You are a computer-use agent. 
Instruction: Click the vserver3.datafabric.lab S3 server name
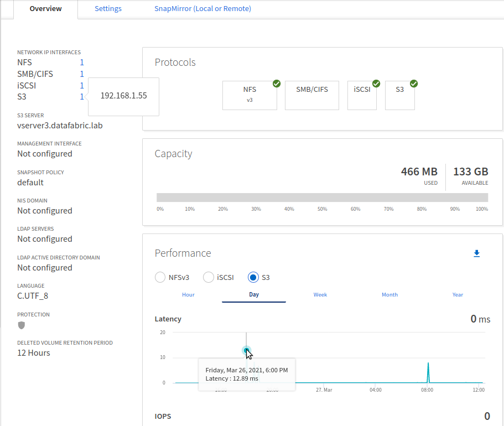60,126
